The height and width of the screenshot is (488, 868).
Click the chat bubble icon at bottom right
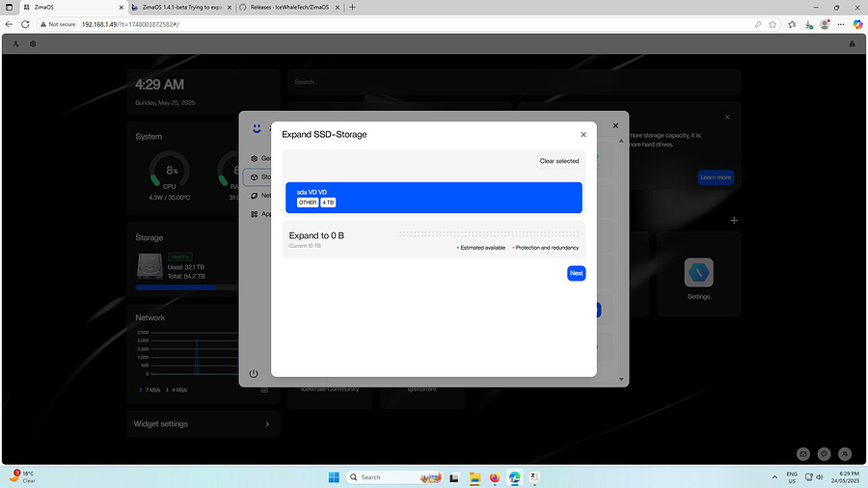coord(824,453)
